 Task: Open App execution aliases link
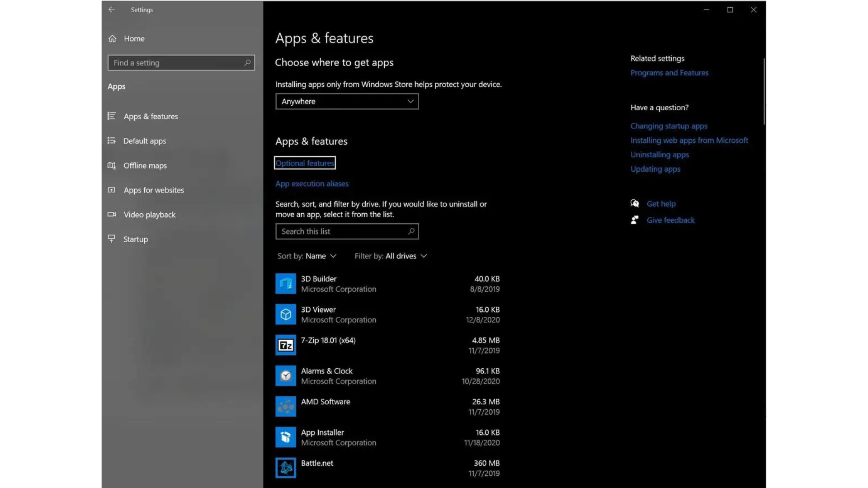click(x=312, y=183)
